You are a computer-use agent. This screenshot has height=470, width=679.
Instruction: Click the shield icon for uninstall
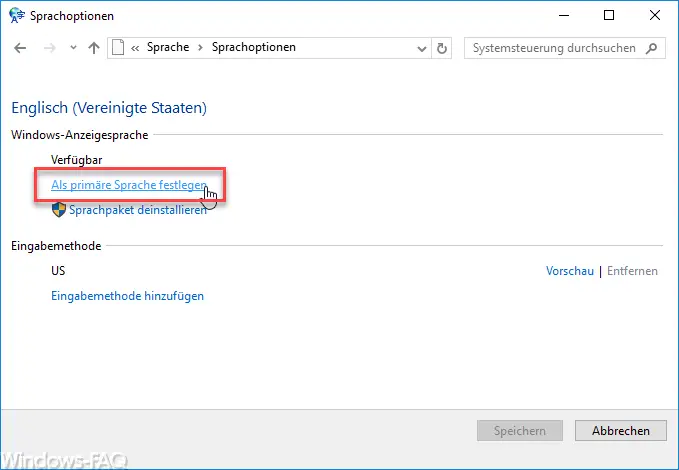click(59, 210)
